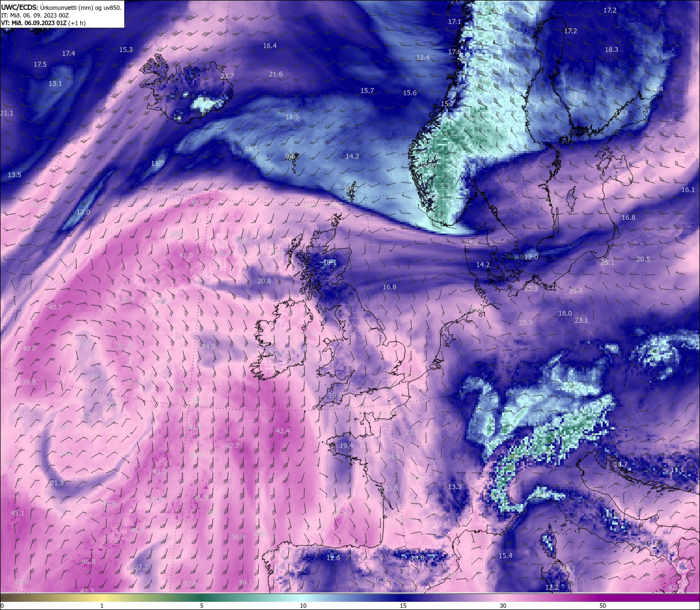The image size is (700, 610).
Task: Select the 12.2 value label
Action: click(x=552, y=588)
